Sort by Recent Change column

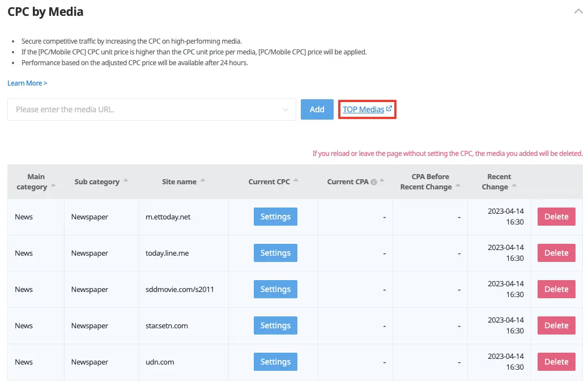[514, 185]
